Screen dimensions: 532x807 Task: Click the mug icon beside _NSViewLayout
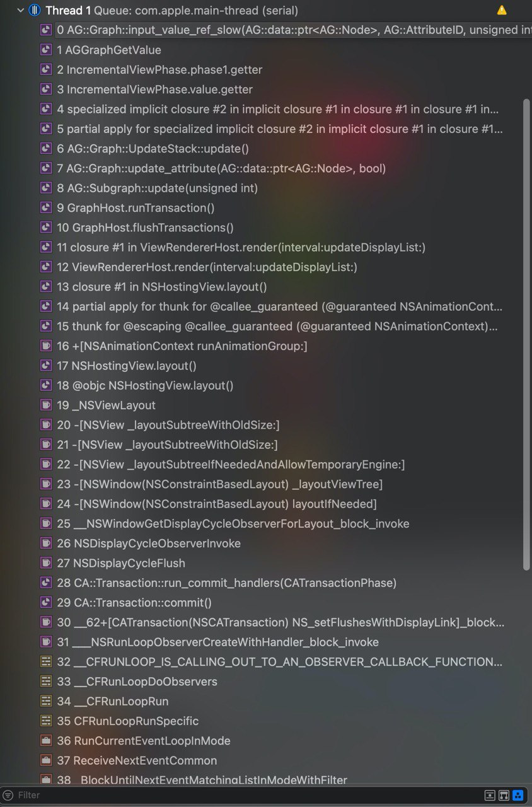[x=45, y=405]
